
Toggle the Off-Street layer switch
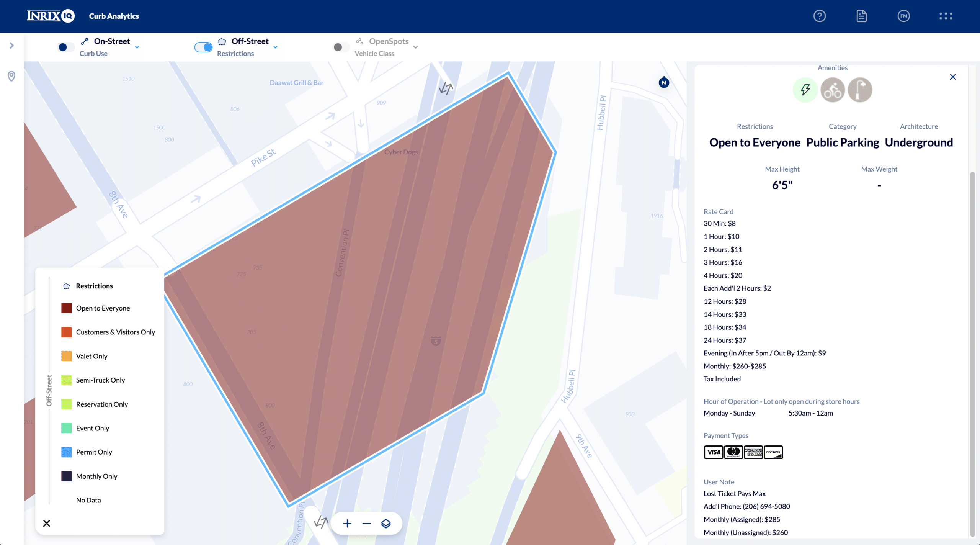coord(203,46)
